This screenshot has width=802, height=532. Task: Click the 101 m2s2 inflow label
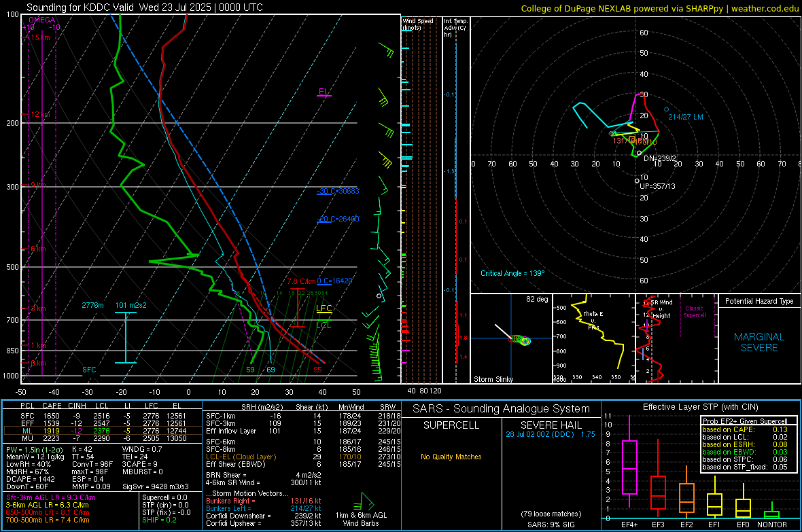click(x=131, y=305)
